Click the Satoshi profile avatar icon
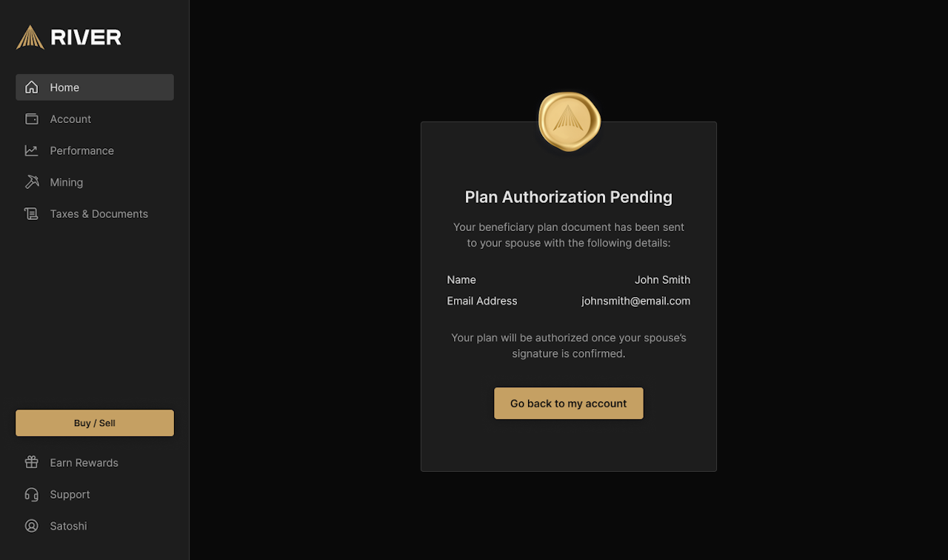This screenshot has height=560, width=948. (31, 526)
